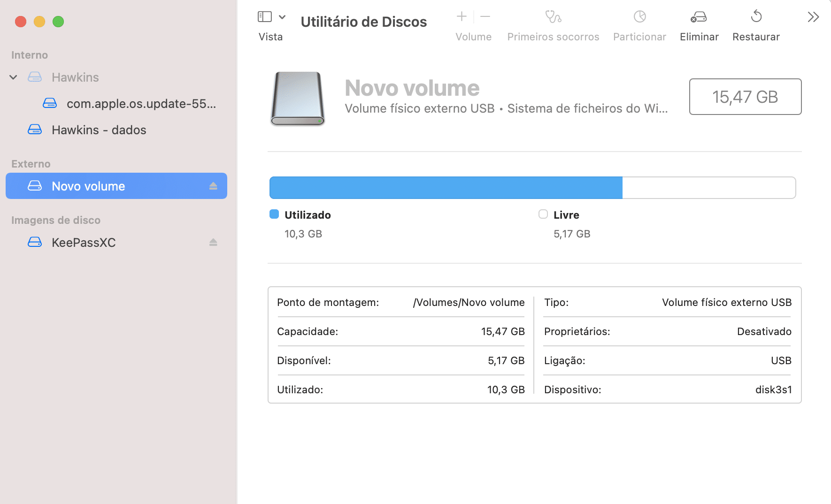The image size is (831, 504).
Task: Click the Eliminar disk erase icon
Action: pyautogui.click(x=699, y=17)
